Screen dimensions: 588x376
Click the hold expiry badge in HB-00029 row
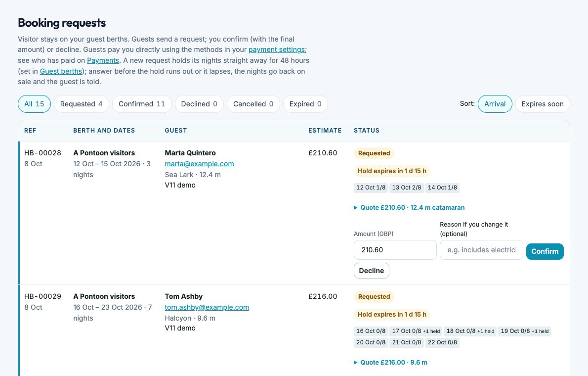point(392,314)
